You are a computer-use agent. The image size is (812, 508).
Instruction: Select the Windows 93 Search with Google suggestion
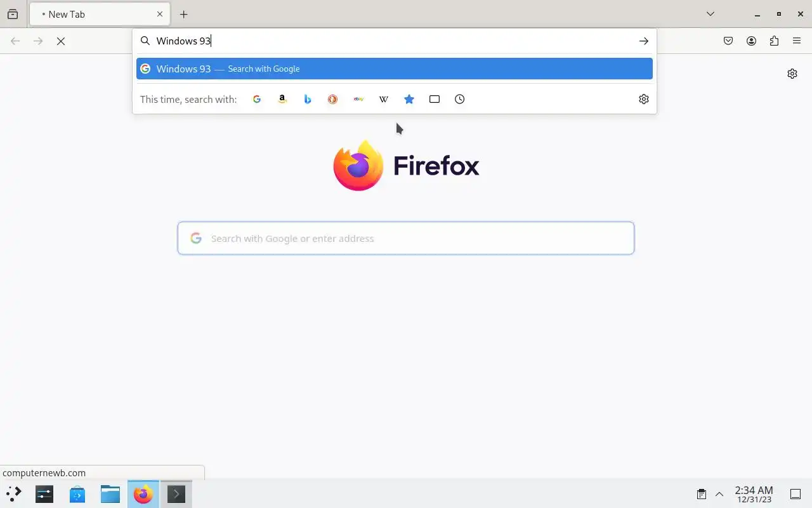[x=395, y=69]
